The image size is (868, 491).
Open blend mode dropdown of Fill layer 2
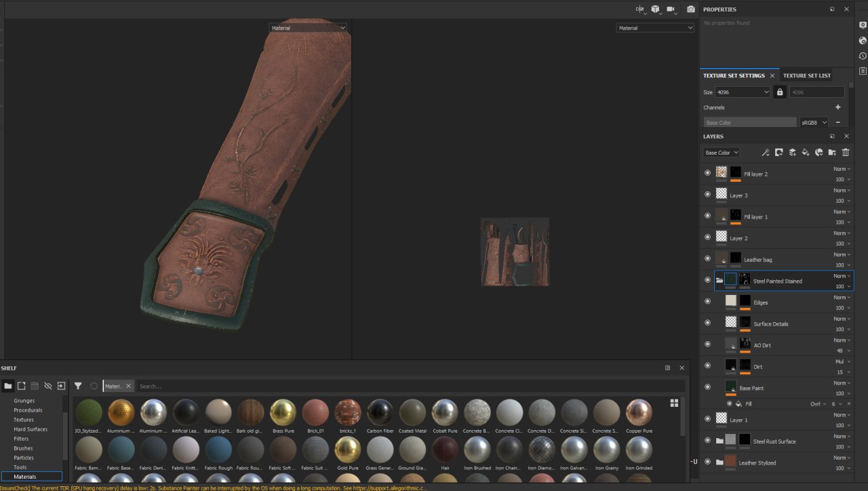click(842, 169)
